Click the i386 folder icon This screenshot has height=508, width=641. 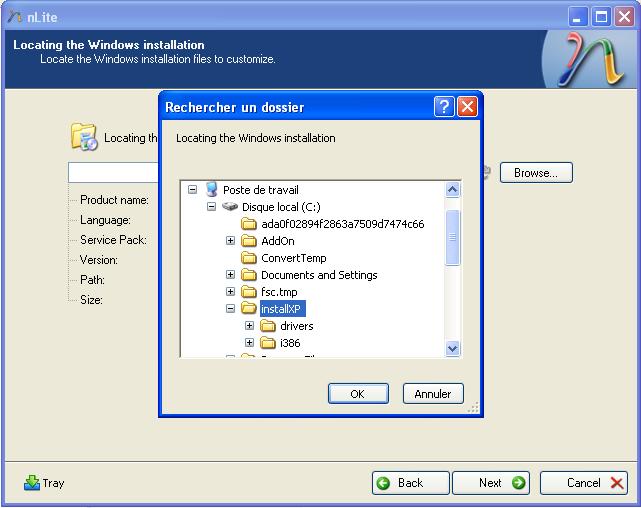268,342
